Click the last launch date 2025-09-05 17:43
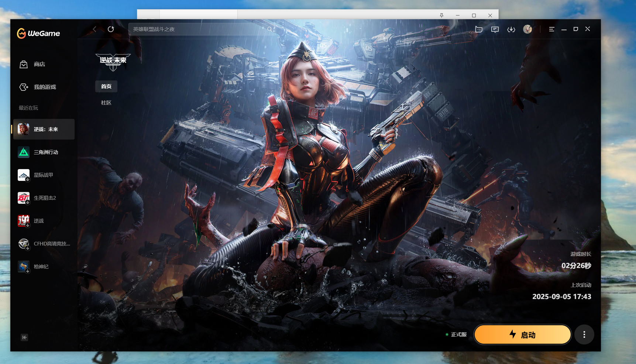This screenshot has height=364, width=636. [x=562, y=296]
